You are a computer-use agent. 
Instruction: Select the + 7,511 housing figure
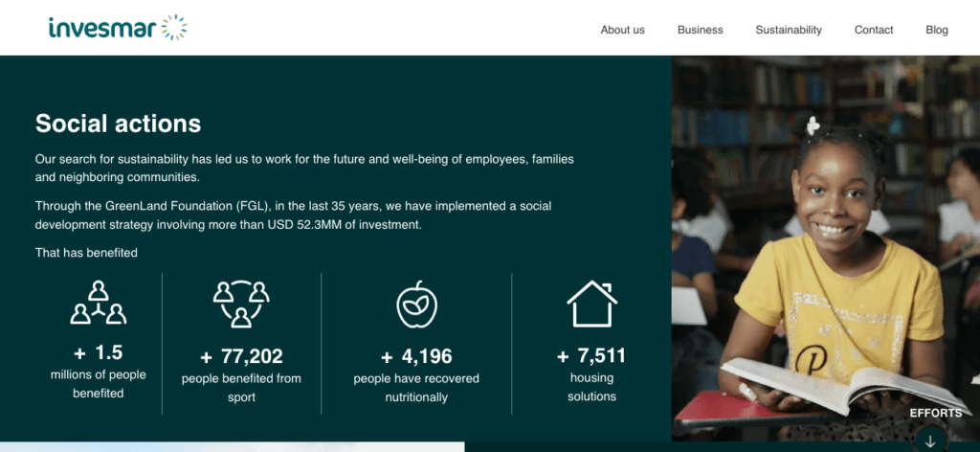(x=591, y=355)
